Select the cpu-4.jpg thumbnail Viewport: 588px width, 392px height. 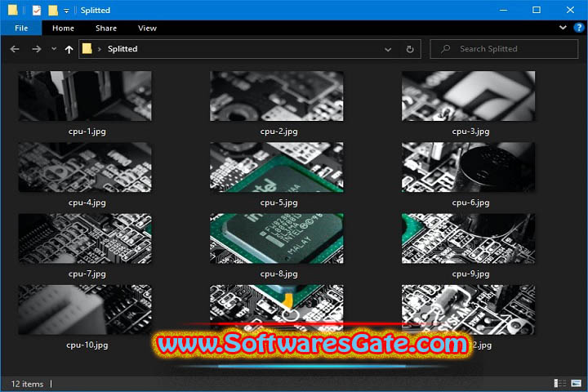[85, 167]
